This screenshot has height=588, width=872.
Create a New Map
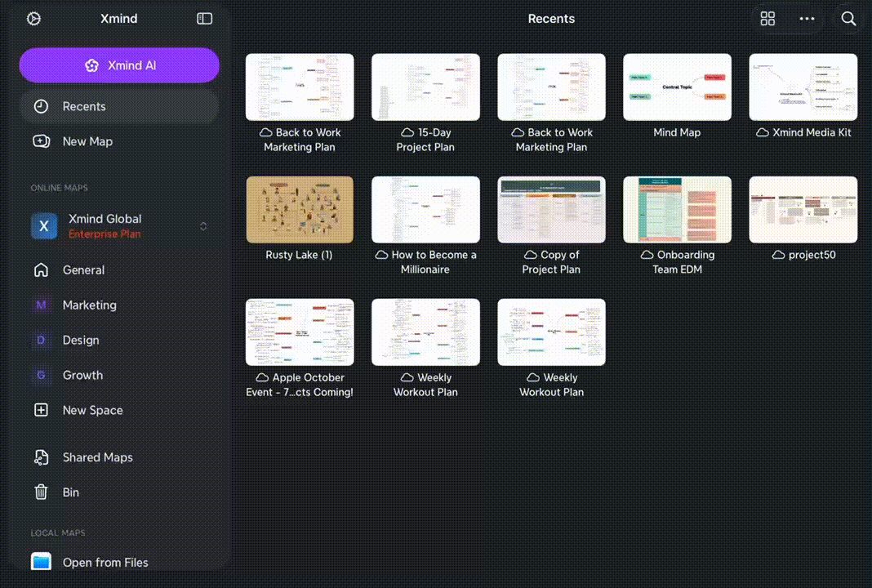pos(119,141)
